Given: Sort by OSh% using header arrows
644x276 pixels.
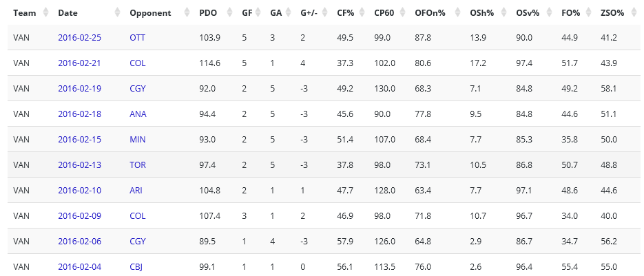Looking at the screenshot, I should pos(503,13).
